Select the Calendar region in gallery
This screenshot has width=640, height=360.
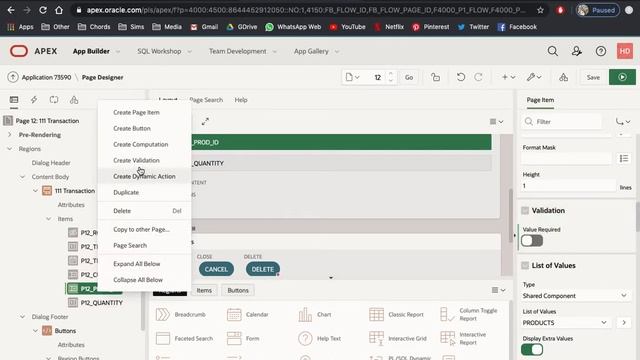[248, 314]
